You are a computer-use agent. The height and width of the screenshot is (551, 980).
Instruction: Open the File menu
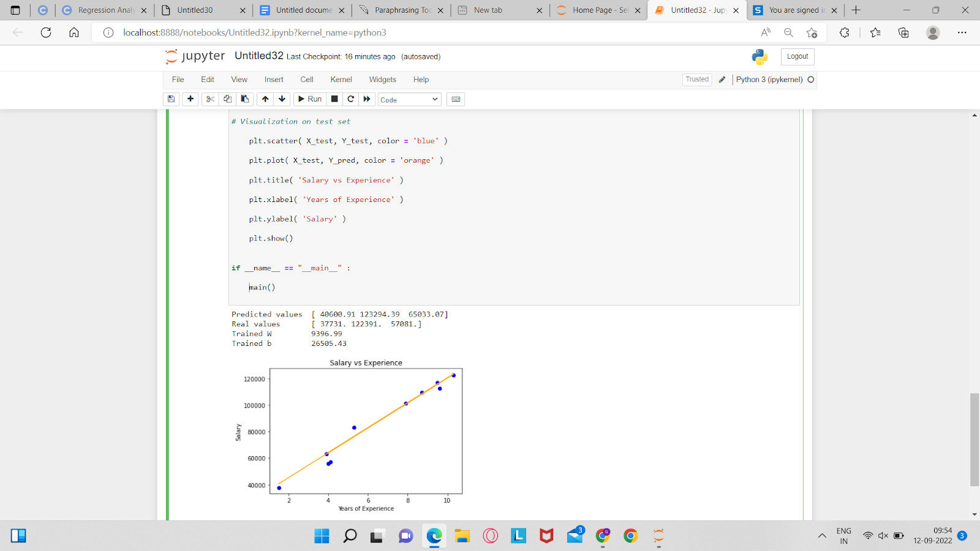pyautogui.click(x=178, y=80)
